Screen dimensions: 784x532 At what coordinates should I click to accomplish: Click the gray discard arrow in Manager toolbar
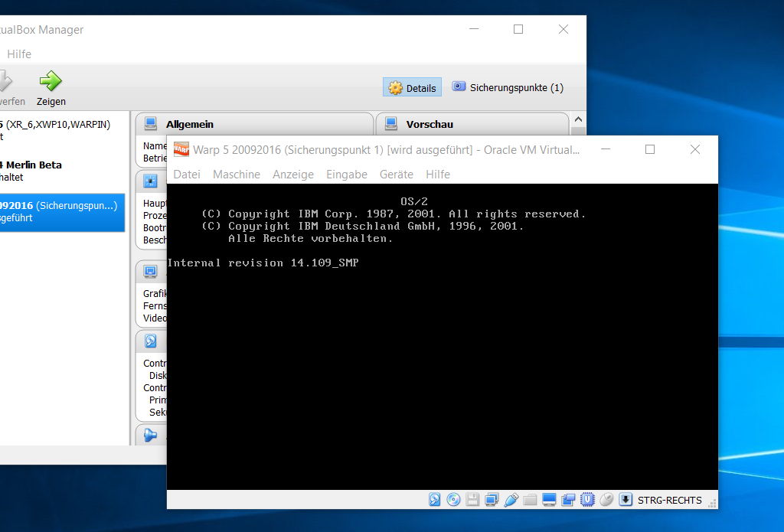5,80
